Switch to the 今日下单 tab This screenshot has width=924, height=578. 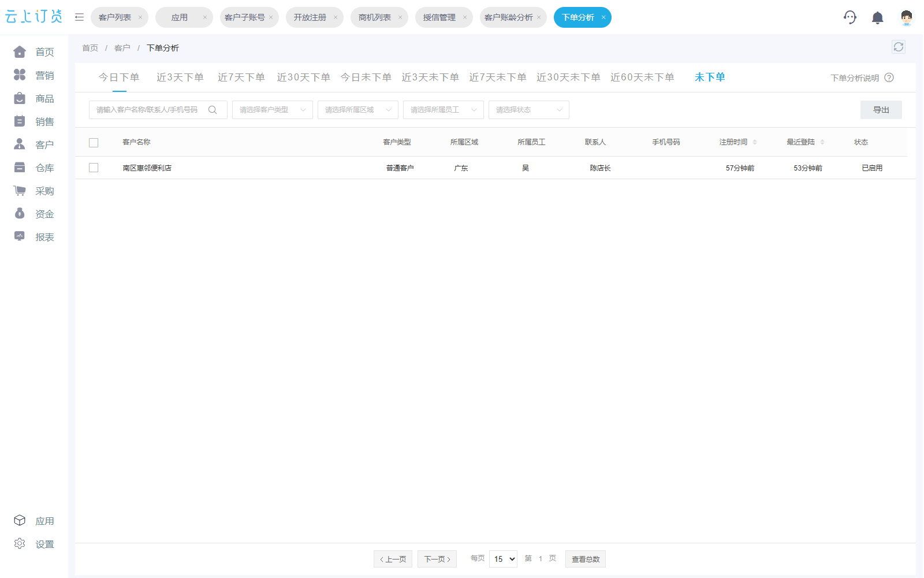click(119, 77)
